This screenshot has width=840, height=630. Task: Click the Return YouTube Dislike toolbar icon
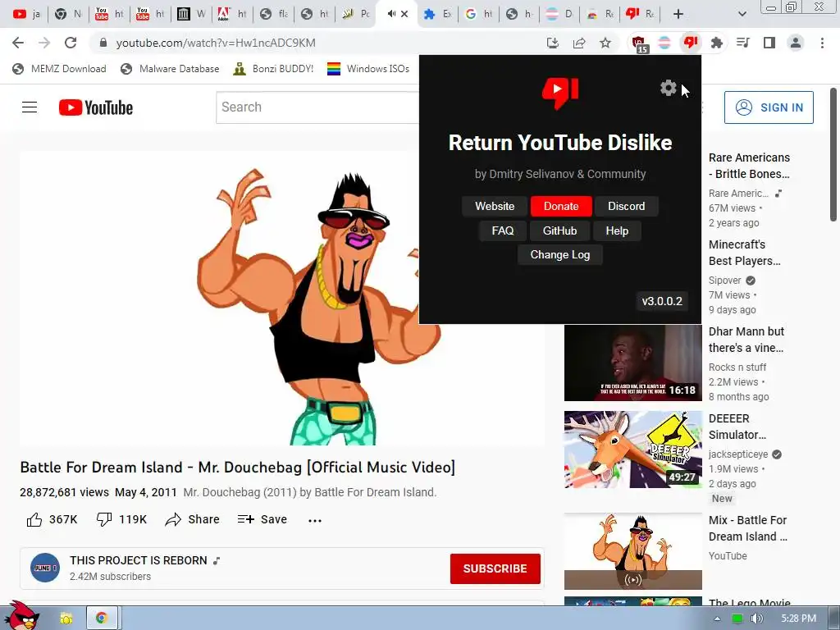pyautogui.click(x=691, y=43)
